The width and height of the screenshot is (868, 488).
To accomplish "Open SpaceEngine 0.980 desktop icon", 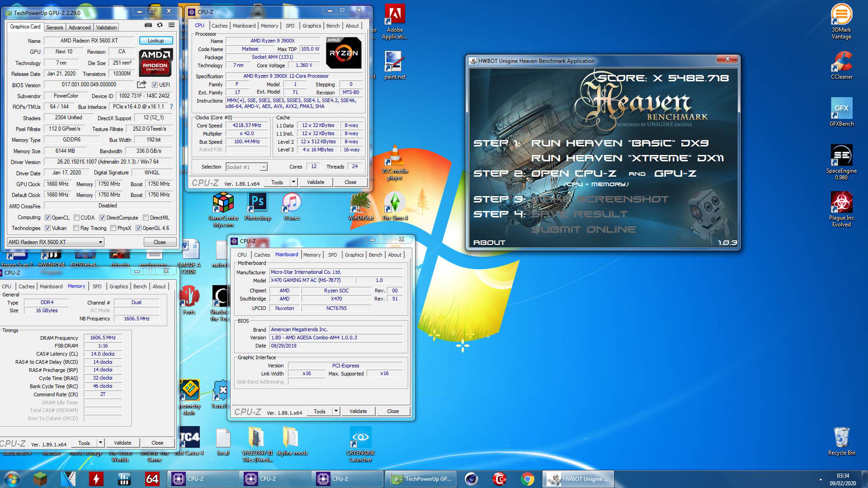I will coord(841,163).
